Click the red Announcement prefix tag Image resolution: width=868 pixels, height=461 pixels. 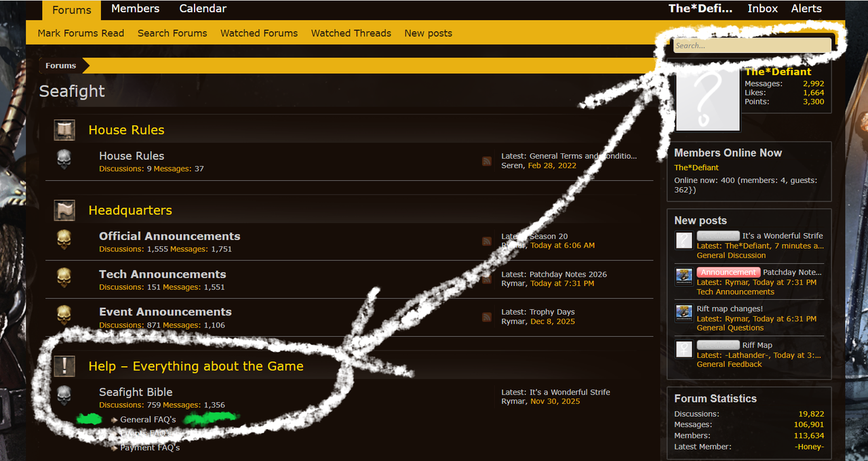pyautogui.click(x=728, y=273)
